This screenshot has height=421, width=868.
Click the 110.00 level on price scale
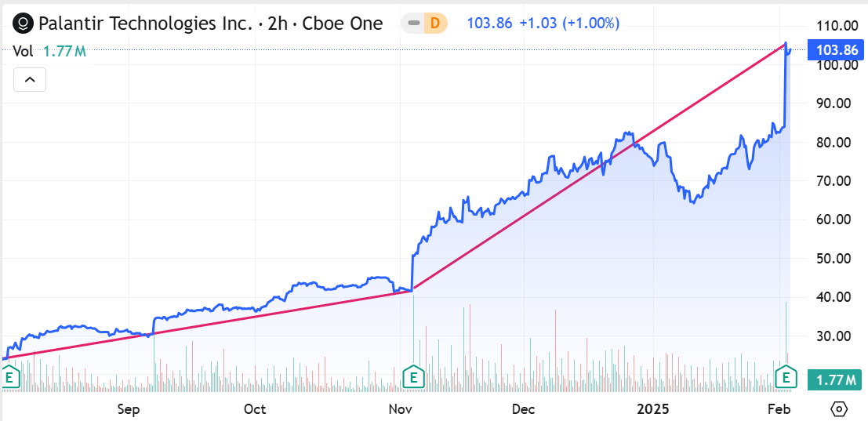(x=833, y=26)
